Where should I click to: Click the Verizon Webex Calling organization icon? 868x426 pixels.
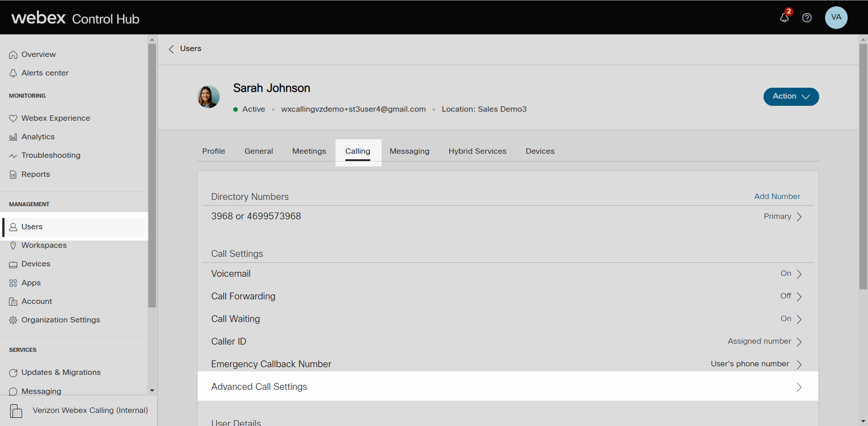(16, 411)
